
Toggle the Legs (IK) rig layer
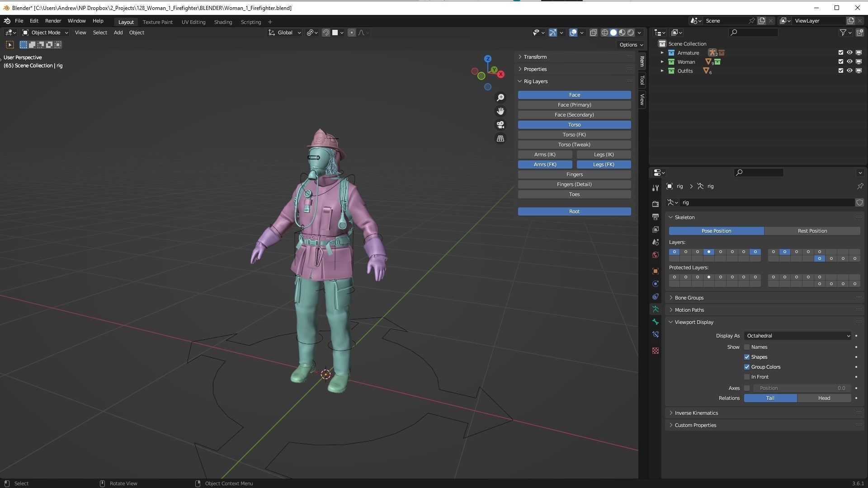604,155
